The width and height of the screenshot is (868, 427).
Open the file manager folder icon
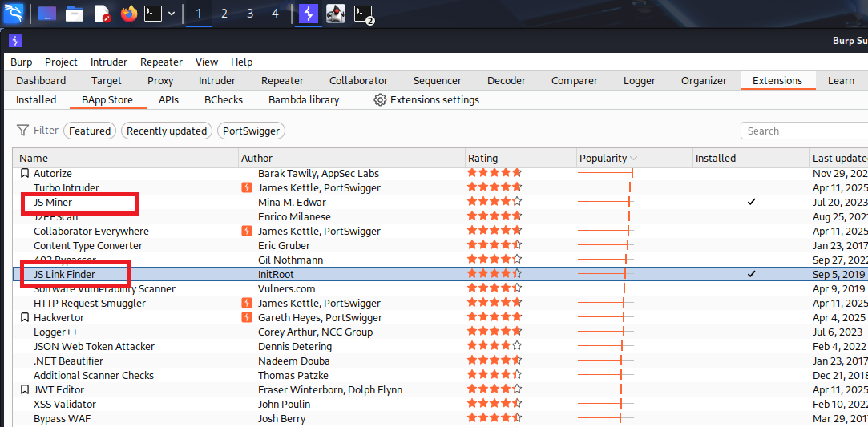(75, 14)
